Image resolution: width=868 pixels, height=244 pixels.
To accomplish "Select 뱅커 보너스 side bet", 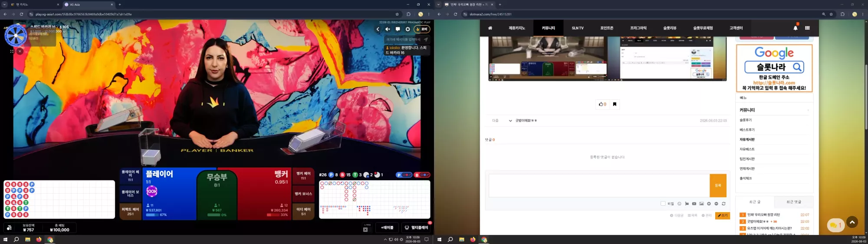I will tap(303, 194).
